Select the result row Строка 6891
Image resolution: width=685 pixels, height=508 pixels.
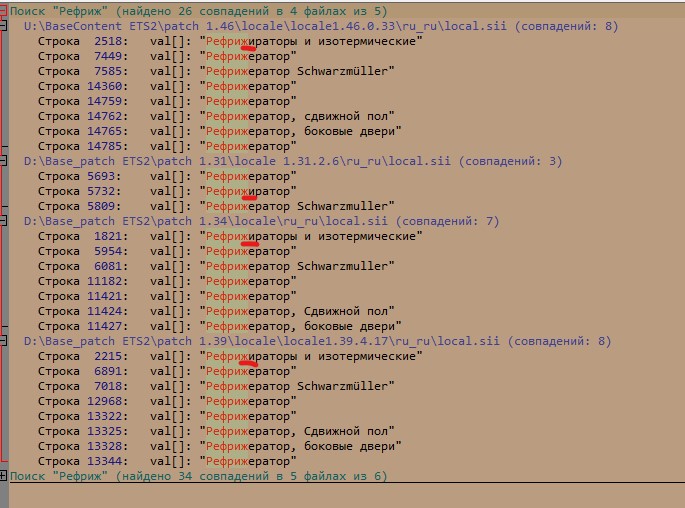tap(167, 371)
